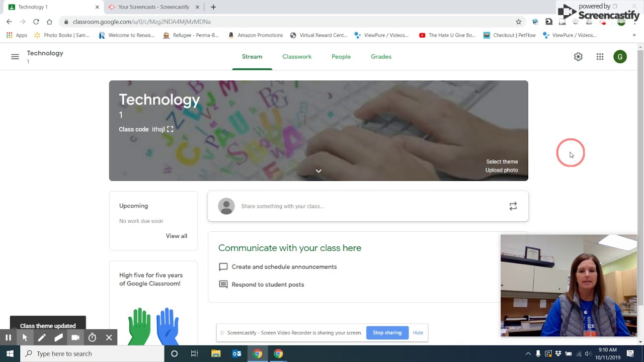Open the People tab
This screenshot has height=362, width=644.
click(x=341, y=57)
